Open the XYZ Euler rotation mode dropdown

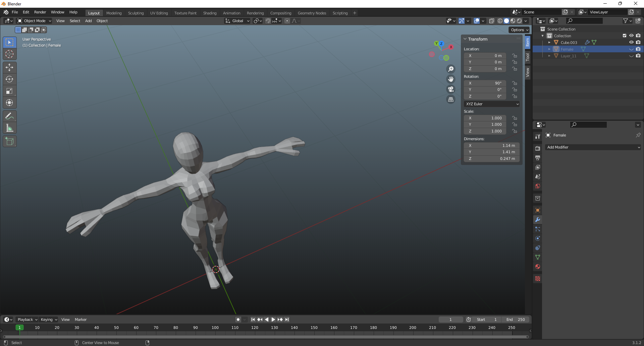tap(492, 104)
